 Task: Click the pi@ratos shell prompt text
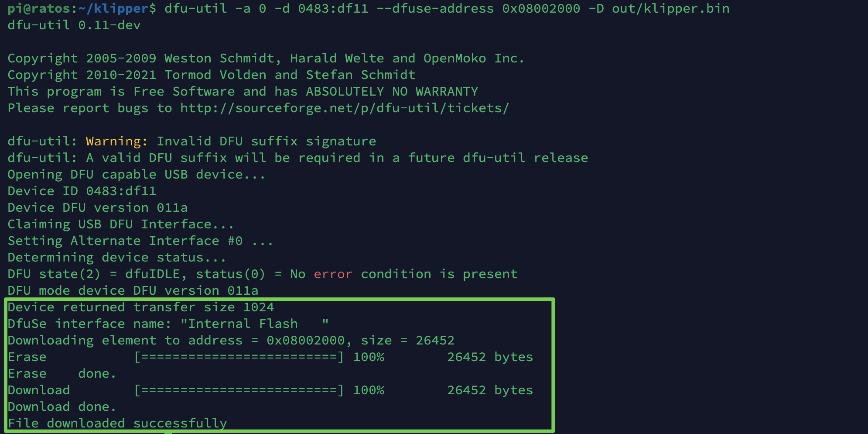pos(82,9)
